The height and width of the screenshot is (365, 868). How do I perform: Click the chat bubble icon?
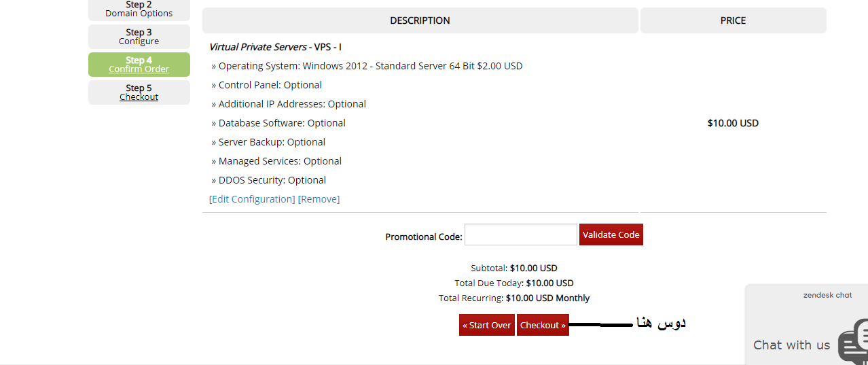[x=853, y=340]
